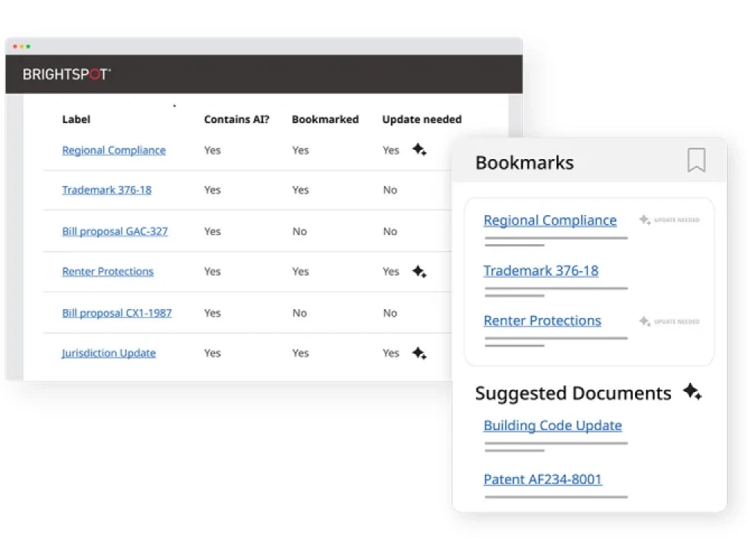Click the UPDATE NEEDED badge beside Renter Protections bookmark
747x560 pixels.
click(x=669, y=321)
